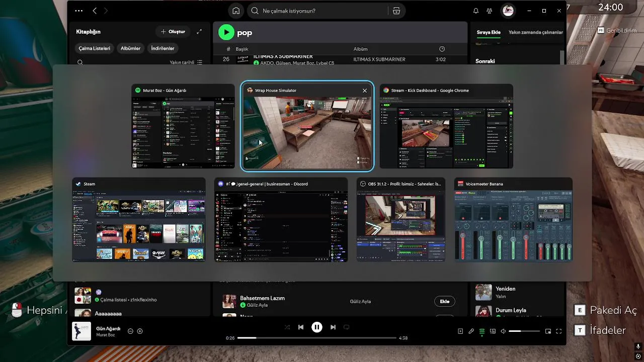
Task: Open Spotify Home via house icon
Action: [x=236, y=11]
